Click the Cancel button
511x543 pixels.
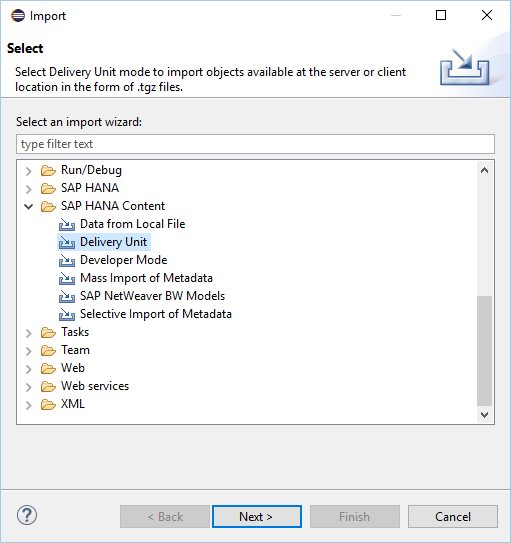pos(453,517)
